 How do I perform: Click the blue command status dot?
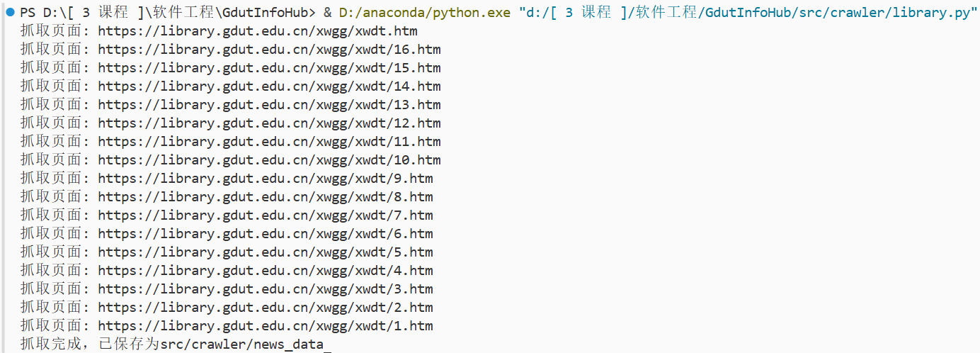[x=11, y=12]
